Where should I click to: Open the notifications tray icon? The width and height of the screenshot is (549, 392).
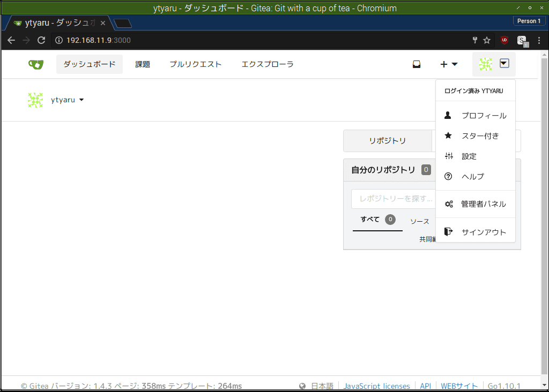click(x=416, y=64)
